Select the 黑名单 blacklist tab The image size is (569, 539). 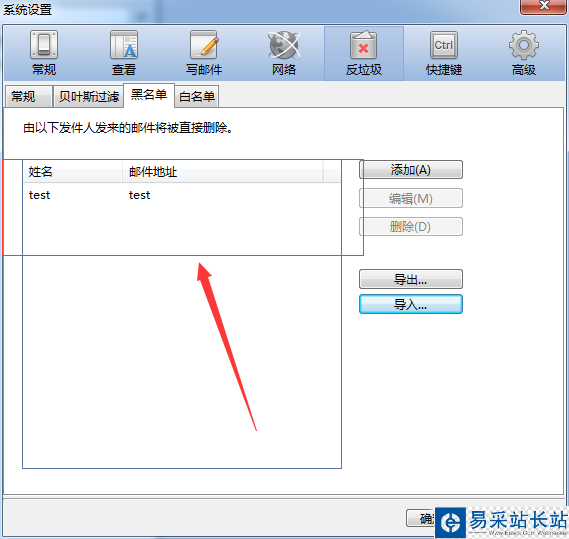click(149, 95)
